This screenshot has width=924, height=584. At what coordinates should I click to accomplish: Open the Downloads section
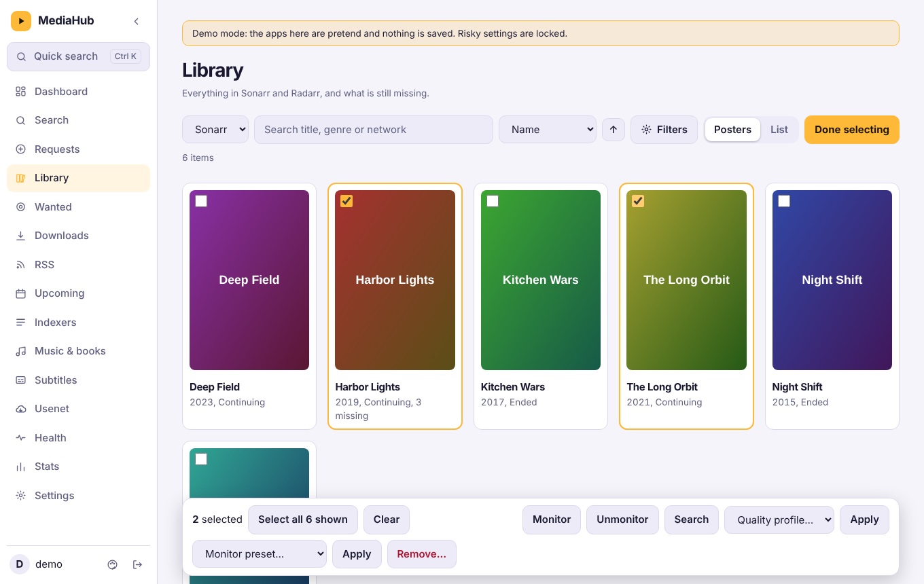tap(78, 236)
